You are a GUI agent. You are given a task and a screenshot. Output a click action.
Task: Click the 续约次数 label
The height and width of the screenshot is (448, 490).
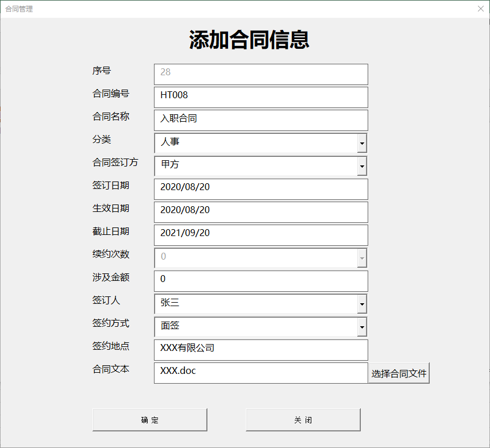coord(111,254)
